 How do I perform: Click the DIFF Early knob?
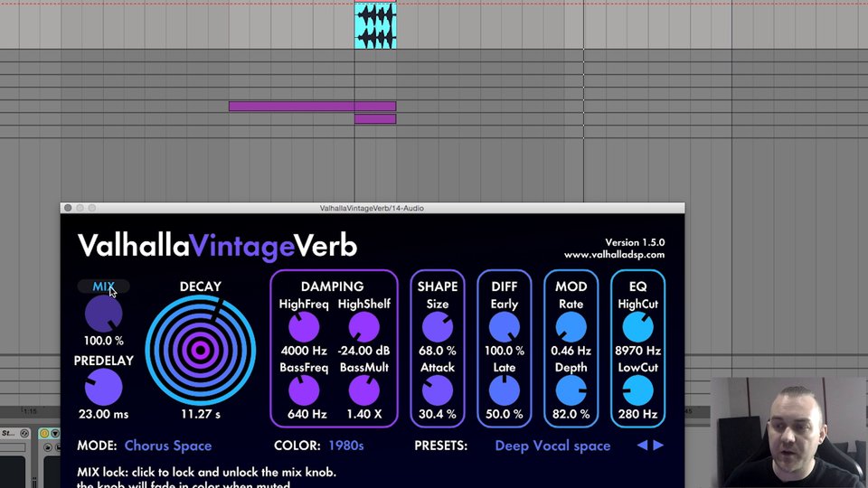505,327
